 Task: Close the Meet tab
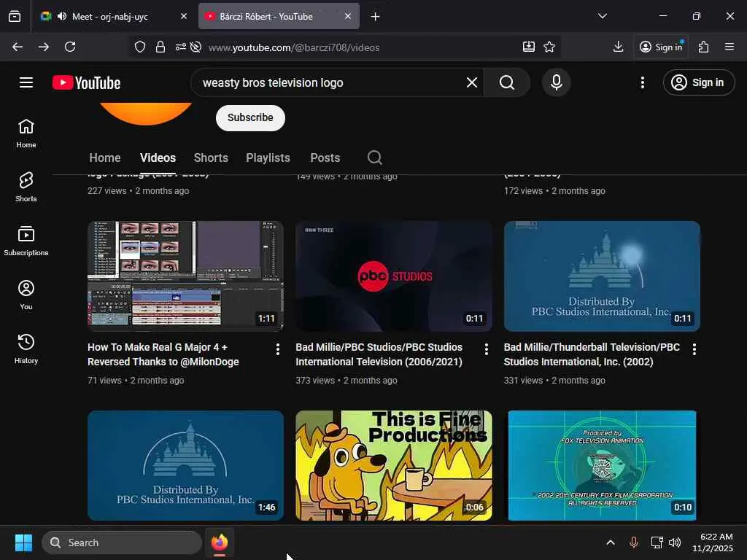pos(184,16)
